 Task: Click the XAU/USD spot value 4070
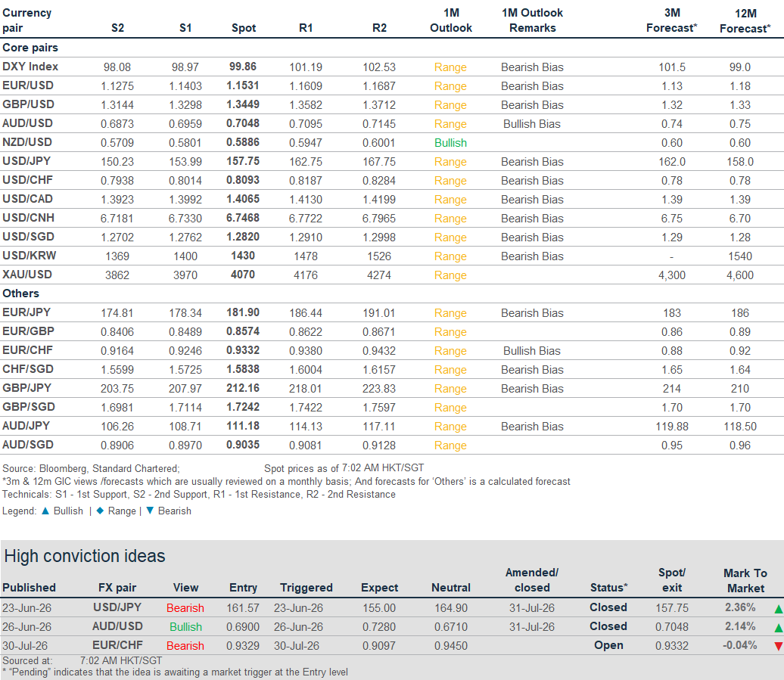(x=243, y=275)
